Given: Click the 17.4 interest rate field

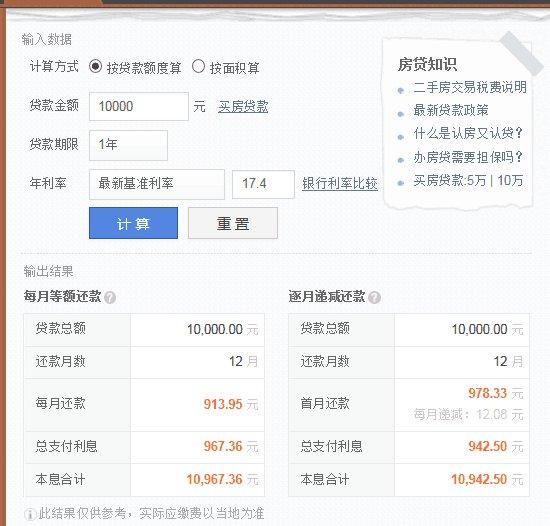Looking at the screenshot, I should pos(263,184).
